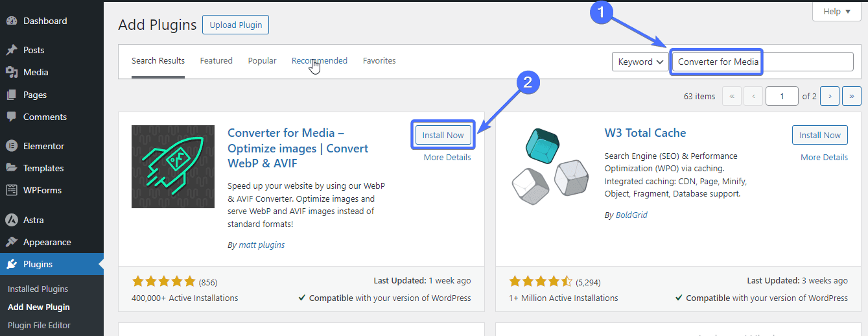Click the Pages icon in sidebar
This screenshot has height=336, width=868.
tap(12, 95)
